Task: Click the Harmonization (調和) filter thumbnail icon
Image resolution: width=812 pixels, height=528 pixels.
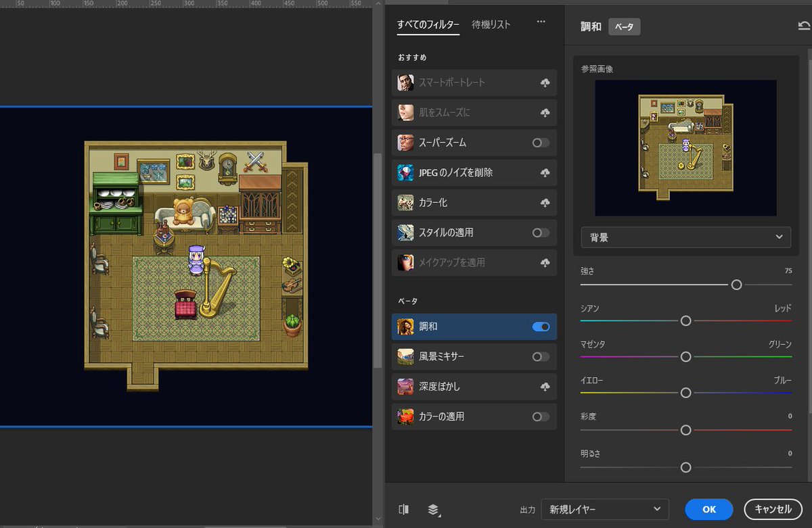Action: 405,327
